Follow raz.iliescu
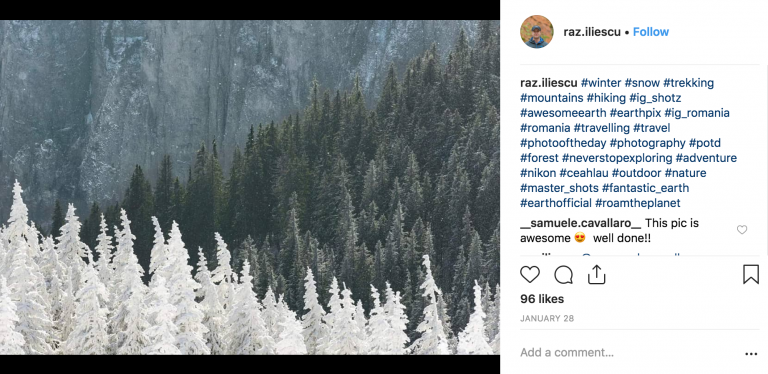 [650, 32]
